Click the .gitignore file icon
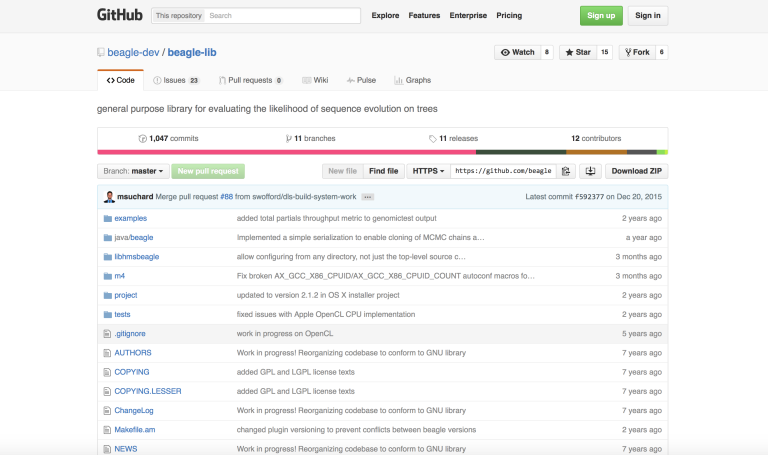768x455 pixels. [107, 334]
